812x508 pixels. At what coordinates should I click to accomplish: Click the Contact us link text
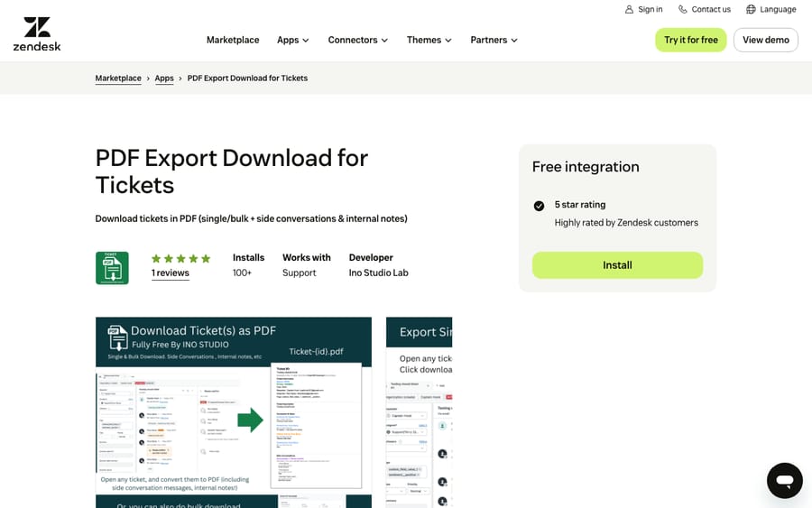711,9
